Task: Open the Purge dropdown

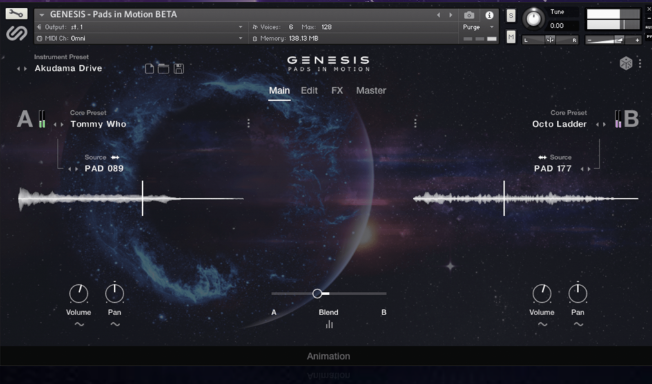Action: pos(478,27)
